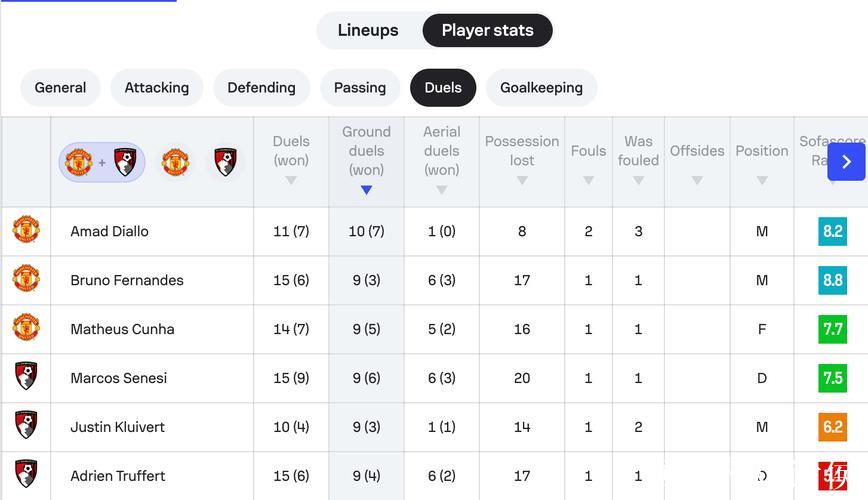The height and width of the screenshot is (500, 868).
Task: Click Manchester United crest beside Amad Diallo
Action: (26, 231)
